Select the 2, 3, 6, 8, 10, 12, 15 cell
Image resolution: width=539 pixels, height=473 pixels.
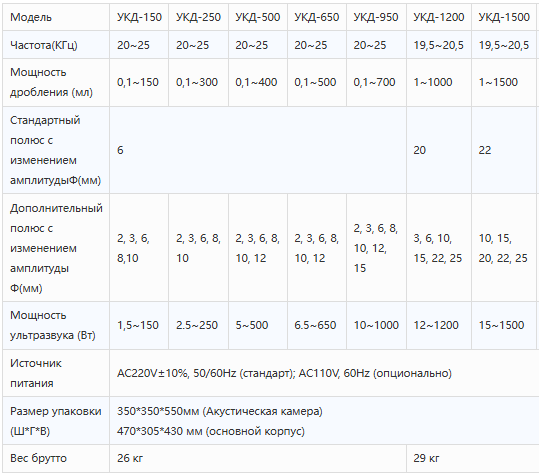(376, 248)
